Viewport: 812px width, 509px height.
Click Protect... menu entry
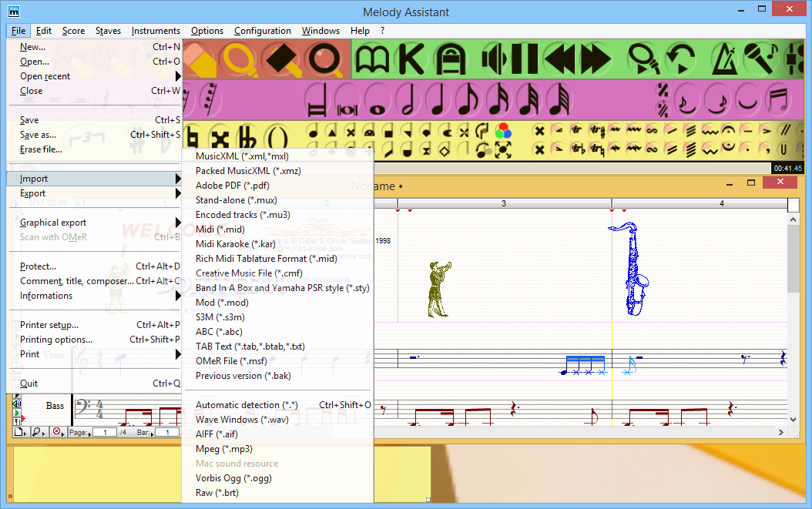click(95, 266)
